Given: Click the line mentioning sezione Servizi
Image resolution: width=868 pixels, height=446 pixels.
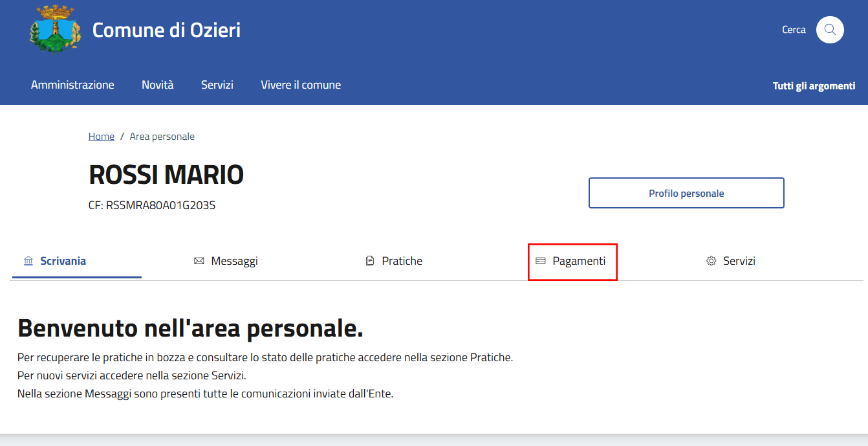Looking at the screenshot, I should (x=132, y=375).
